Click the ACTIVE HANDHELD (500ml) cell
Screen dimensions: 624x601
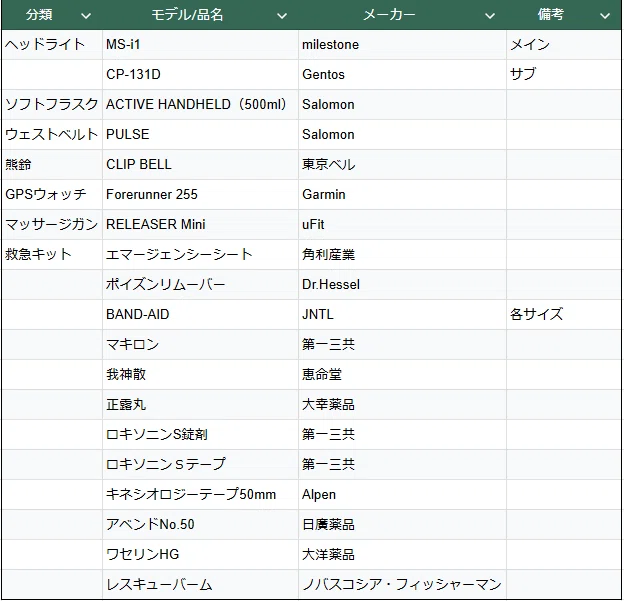pos(200,104)
